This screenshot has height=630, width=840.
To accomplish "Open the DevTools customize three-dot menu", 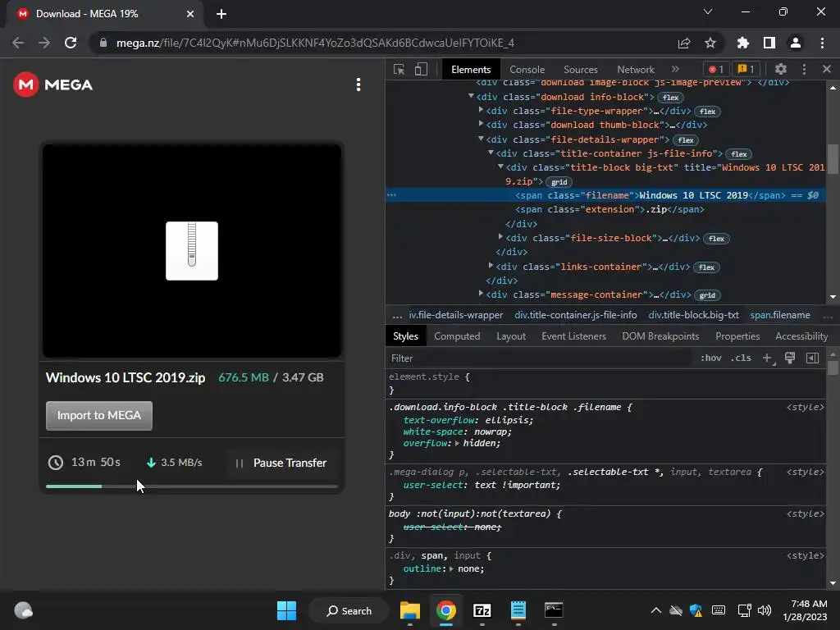I will click(x=804, y=69).
